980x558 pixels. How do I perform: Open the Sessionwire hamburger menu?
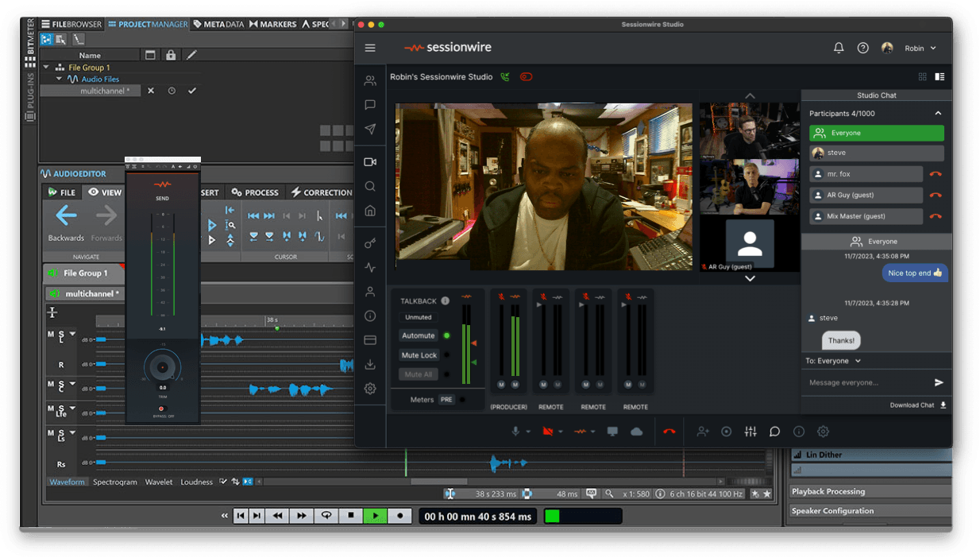tap(370, 48)
